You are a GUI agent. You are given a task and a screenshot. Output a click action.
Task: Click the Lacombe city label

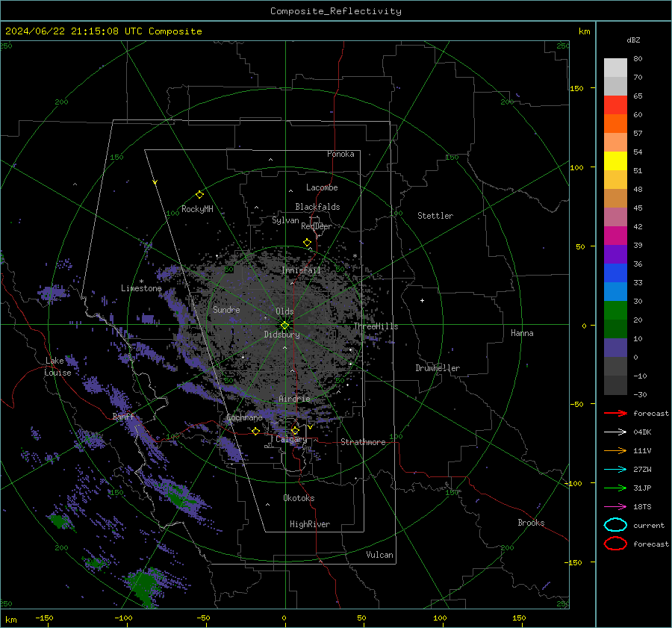pyautogui.click(x=322, y=187)
